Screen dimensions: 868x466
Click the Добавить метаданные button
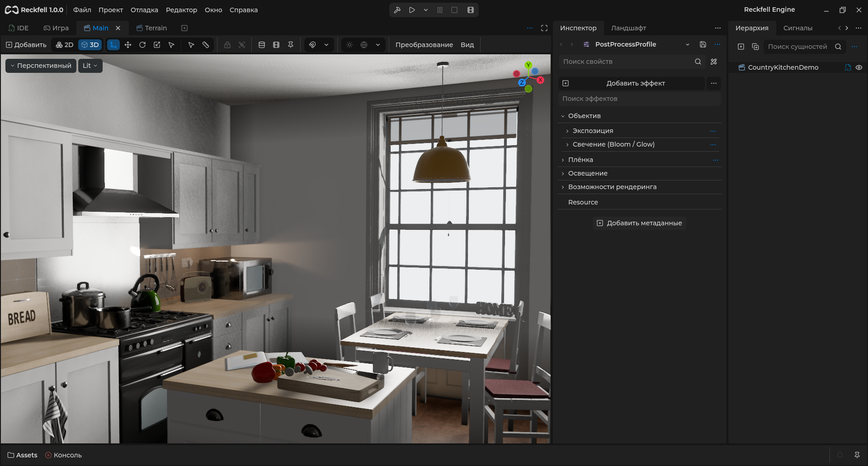point(639,223)
